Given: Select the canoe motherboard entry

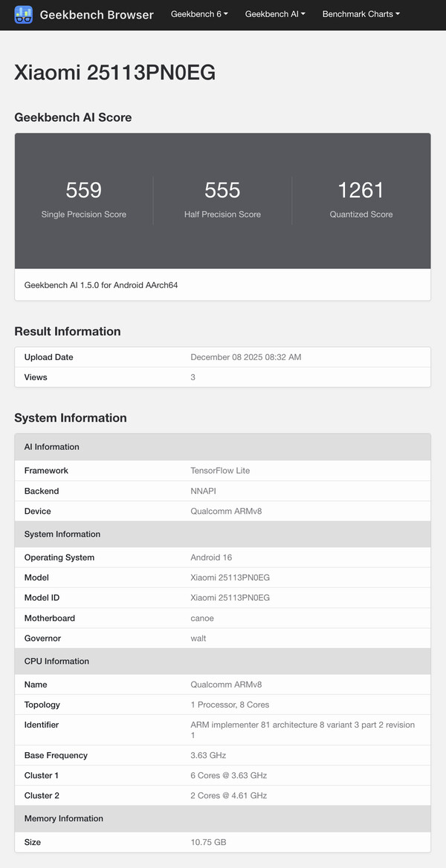Looking at the screenshot, I should [x=201, y=618].
